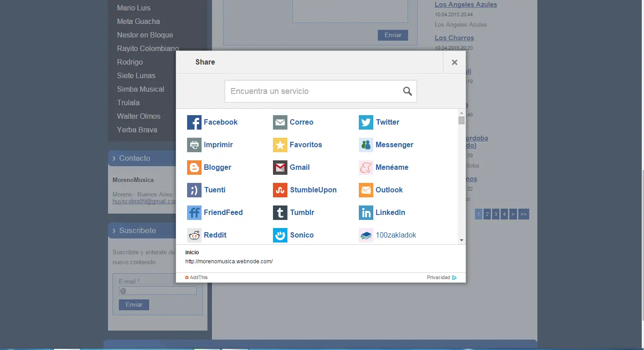Open the Rodrigo sidebar menu item

[130, 62]
